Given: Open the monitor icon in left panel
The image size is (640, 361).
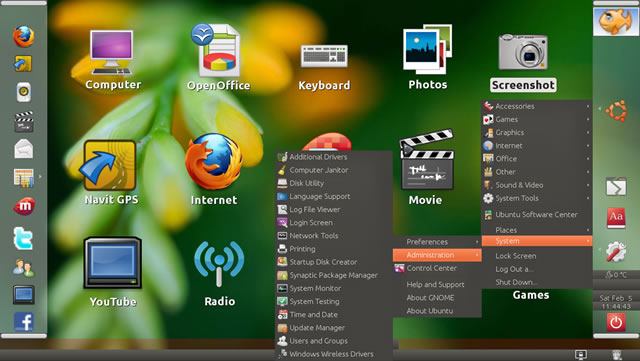Looking at the screenshot, I should point(24,294).
